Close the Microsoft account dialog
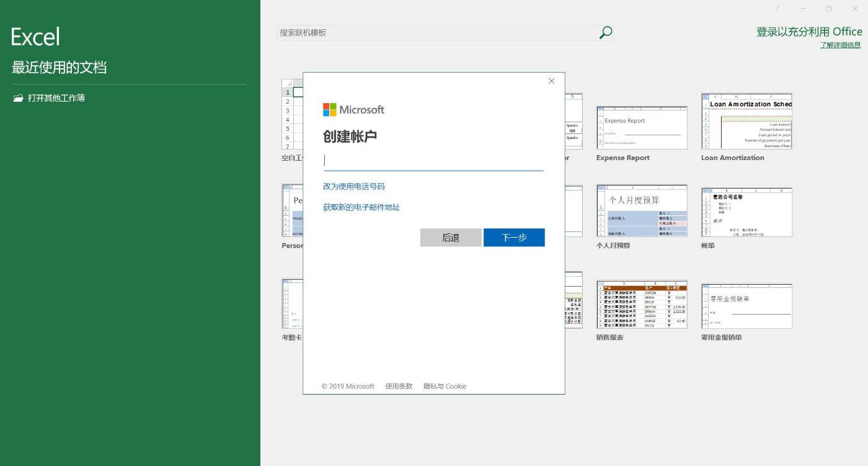The image size is (868, 466). tap(552, 81)
